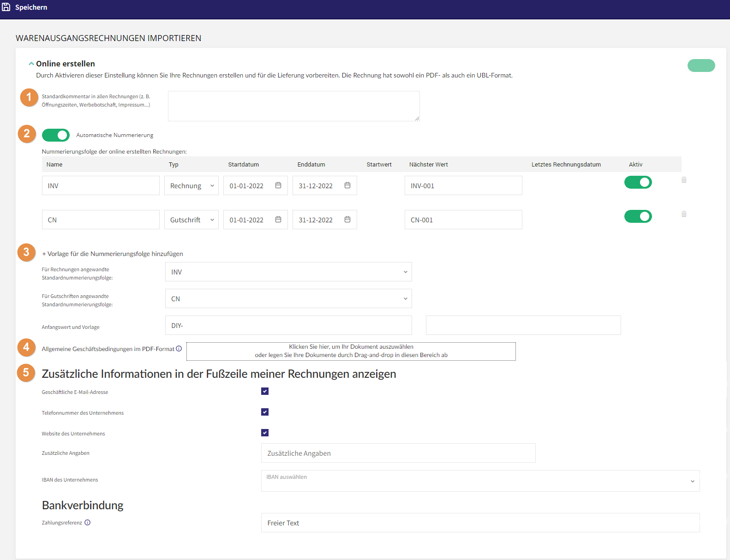The height and width of the screenshot is (560, 730).
Task: Open Gutschriften Standardnummerierungsfolge dropdown CN
Action: click(x=288, y=298)
